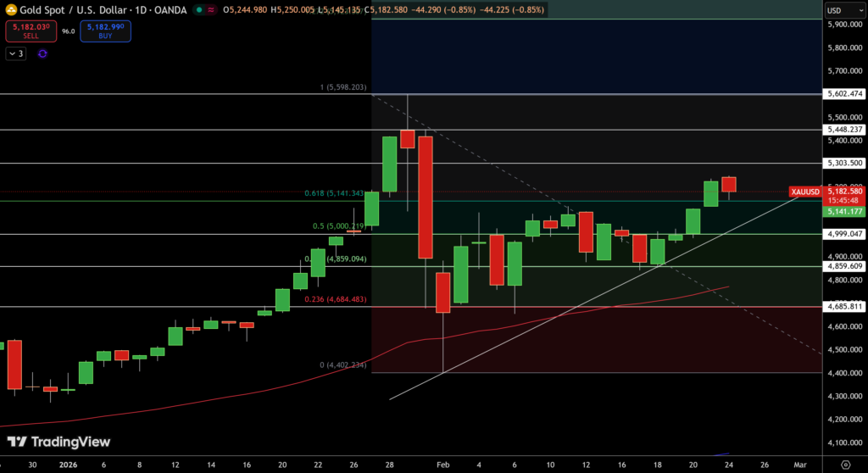Viewport: 868px width, 473px height.
Task: Click the TradingView logo
Action: (58, 442)
